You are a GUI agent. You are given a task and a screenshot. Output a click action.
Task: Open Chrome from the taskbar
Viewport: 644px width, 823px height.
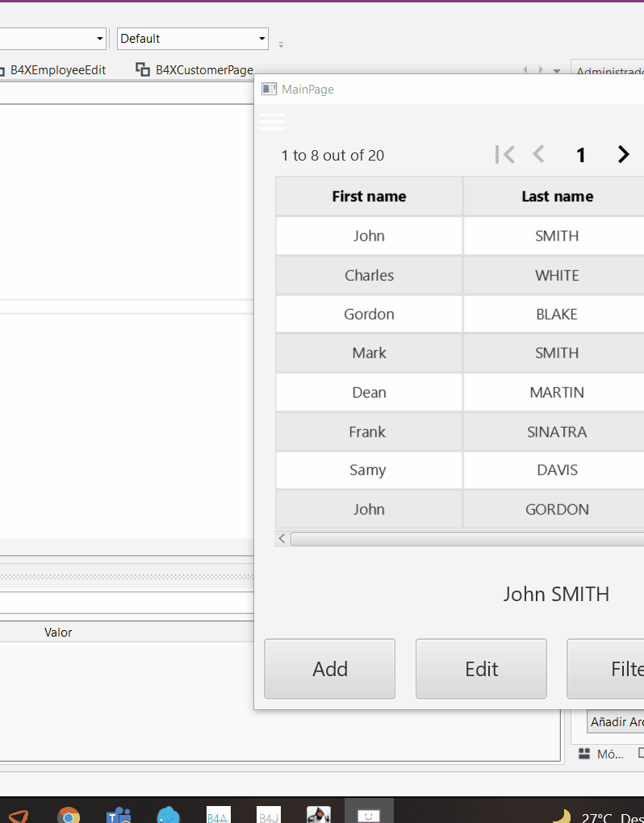(69, 817)
